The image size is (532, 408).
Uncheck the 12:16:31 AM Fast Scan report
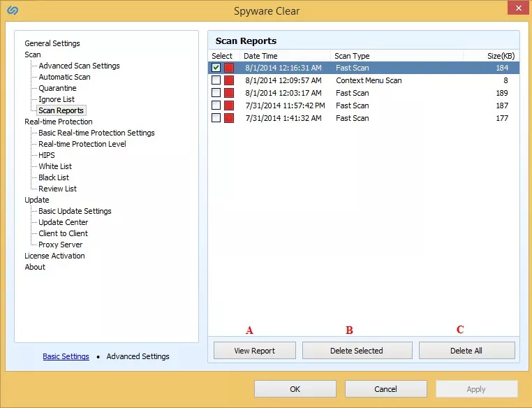(x=216, y=68)
